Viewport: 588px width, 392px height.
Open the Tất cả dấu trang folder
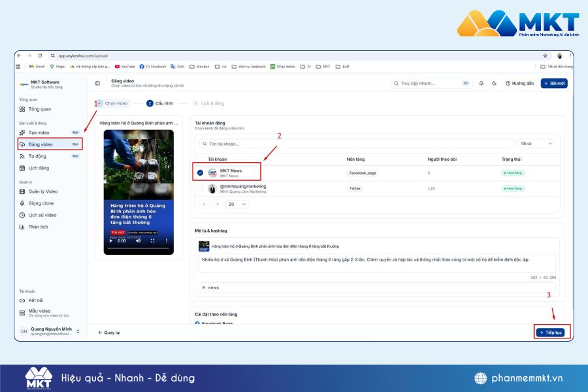(557, 67)
